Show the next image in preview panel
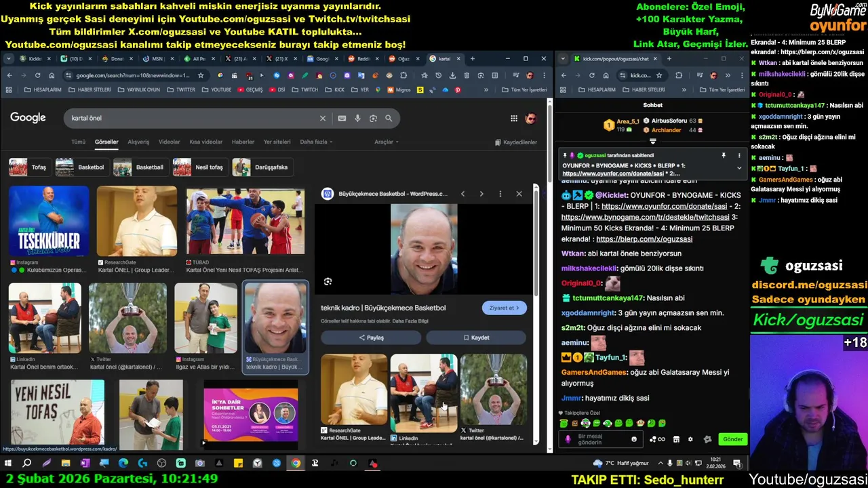This screenshot has height=488, width=868. [481, 194]
